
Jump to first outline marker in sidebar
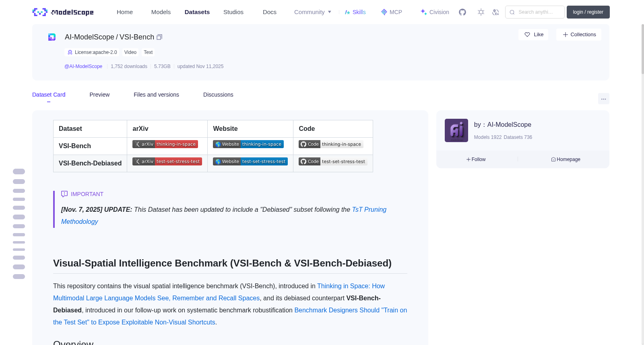pos(19,171)
